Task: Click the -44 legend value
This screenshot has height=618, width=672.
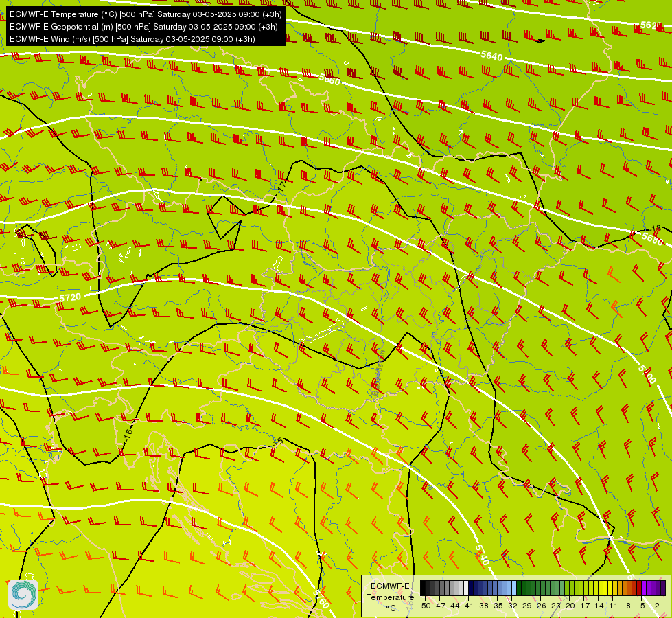Action: tap(454, 606)
